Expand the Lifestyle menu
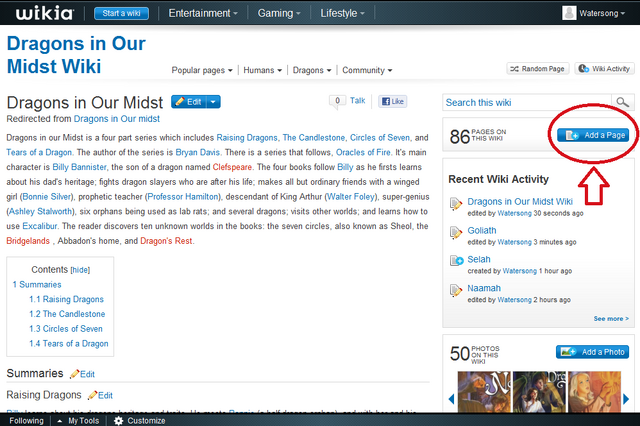The image size is (640, 426). [x=342, y=13]
